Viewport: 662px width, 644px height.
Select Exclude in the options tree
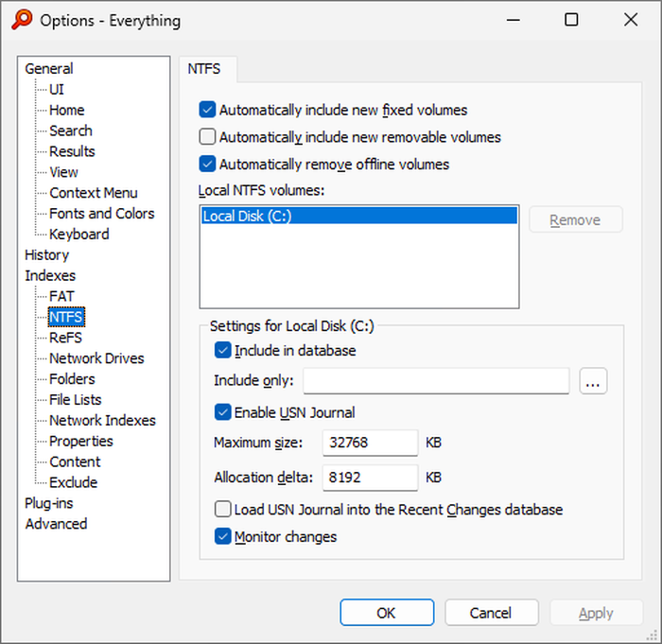click(74, 482)
